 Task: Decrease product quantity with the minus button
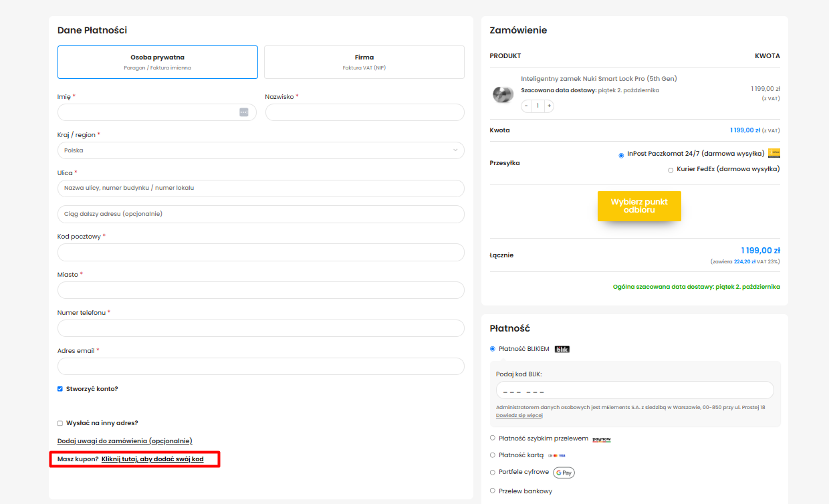(526, 106)
